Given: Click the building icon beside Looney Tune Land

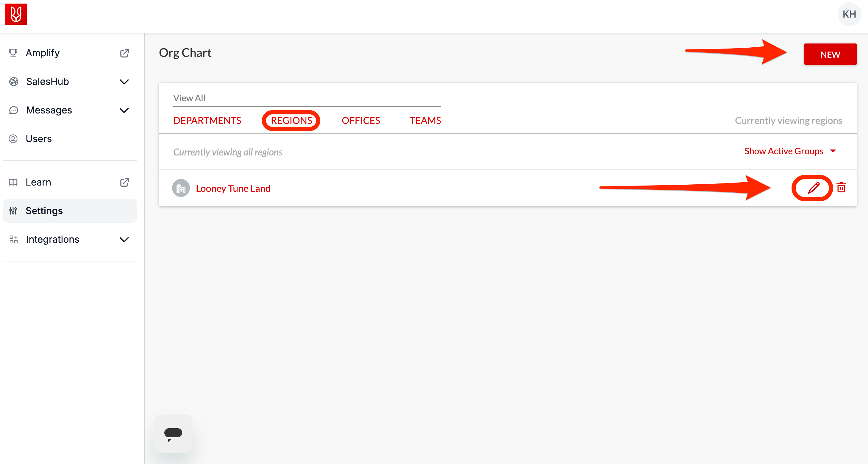Looking at the screenshot, I should tap(181, 188).
